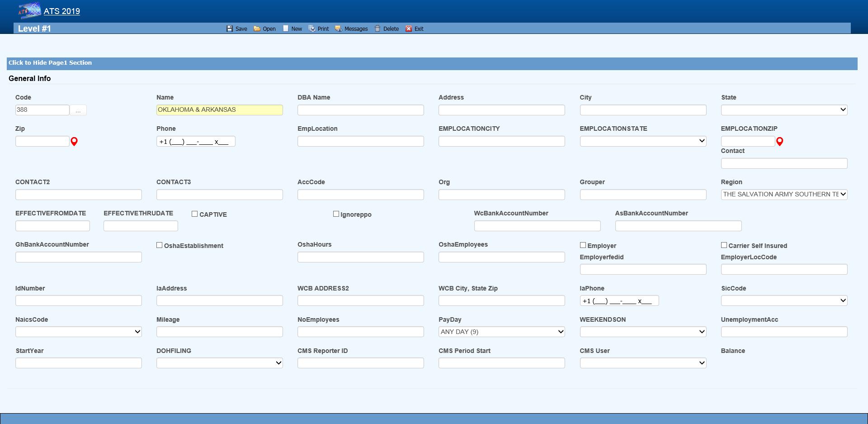
Task: Click the Open folder icon
Action: [x=257, y=29]
